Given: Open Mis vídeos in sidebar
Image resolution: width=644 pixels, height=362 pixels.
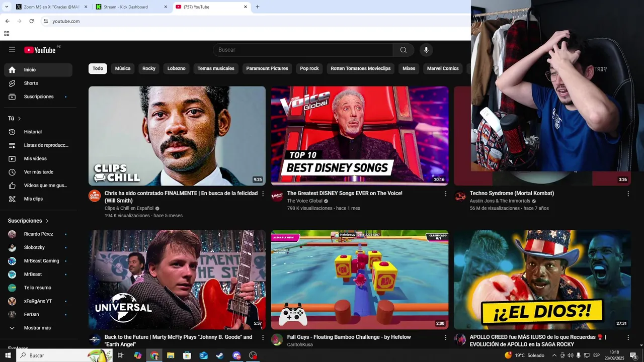Looking at the screenshot, I should 38,158.
